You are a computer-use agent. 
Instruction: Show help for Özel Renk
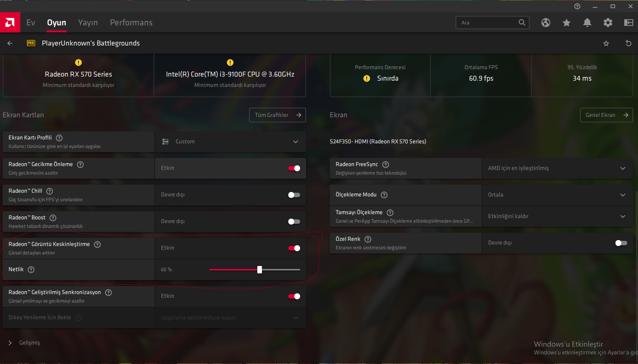pos(368,239)
